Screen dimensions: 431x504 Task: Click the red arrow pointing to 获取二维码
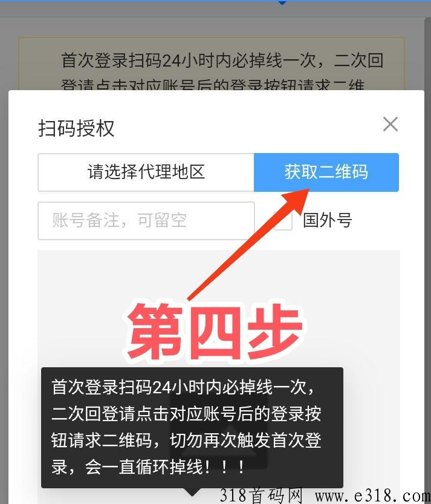click(x=249, y=244)
